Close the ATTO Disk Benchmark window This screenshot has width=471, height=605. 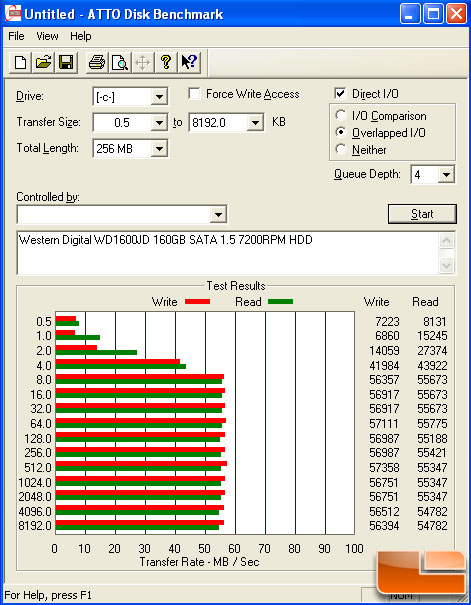pyautogui.click(x=456, y=15)
